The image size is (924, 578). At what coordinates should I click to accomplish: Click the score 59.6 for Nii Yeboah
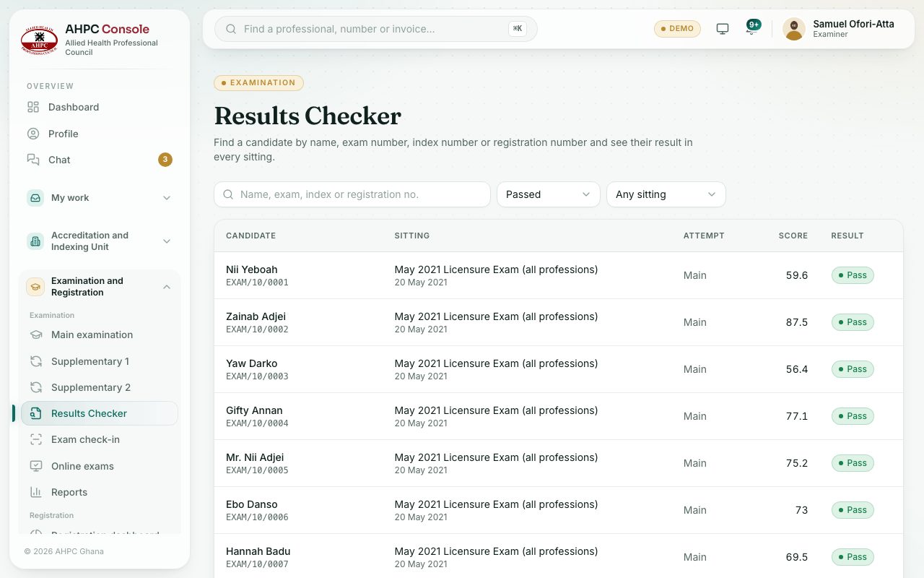[x=797, y=275]
